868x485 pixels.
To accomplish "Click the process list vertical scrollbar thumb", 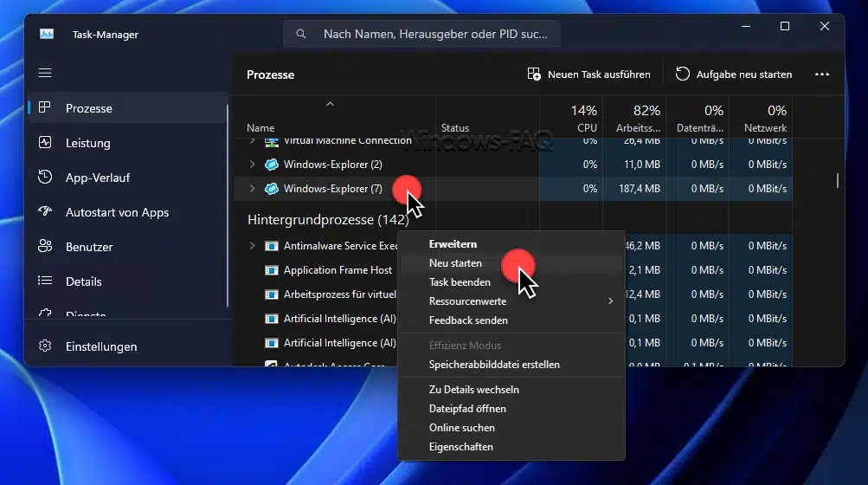I will (838, 180).
